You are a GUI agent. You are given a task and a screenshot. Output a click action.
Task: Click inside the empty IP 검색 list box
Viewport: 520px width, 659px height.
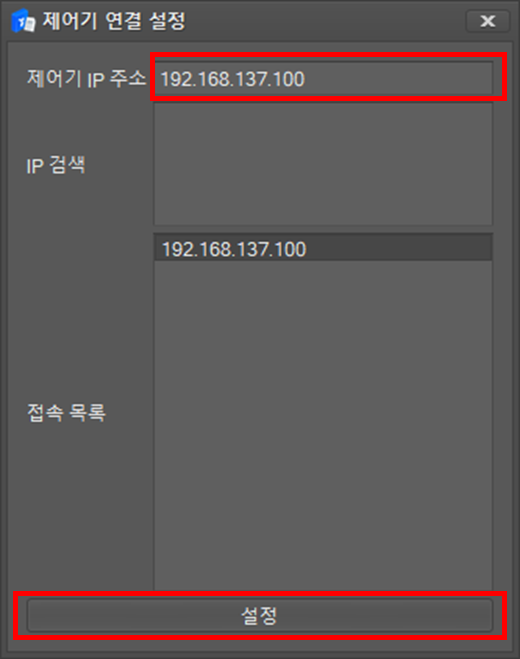pyautogui.click(x=323, y=164)
